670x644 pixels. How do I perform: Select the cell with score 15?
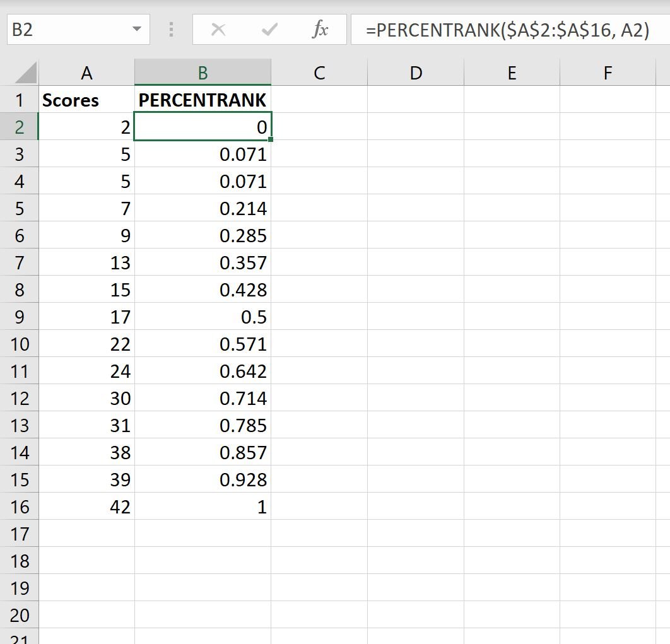86,290
